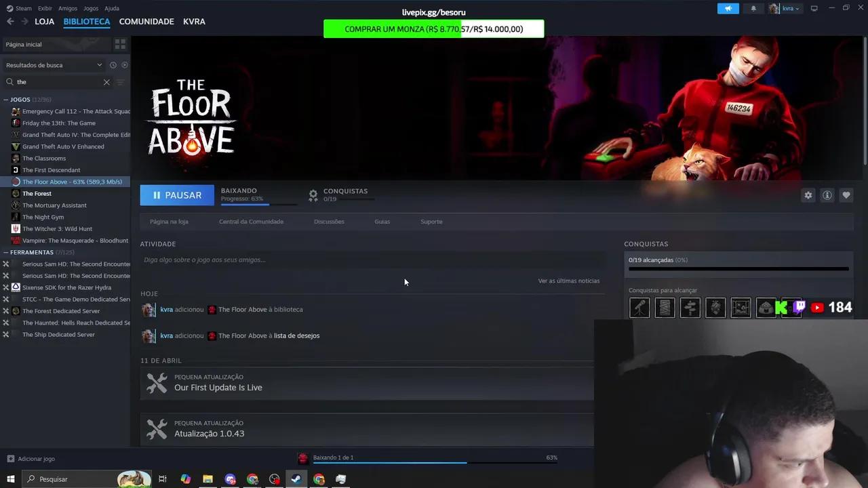Open Atualização 1.0.43 news item

[x=367, y=429]
